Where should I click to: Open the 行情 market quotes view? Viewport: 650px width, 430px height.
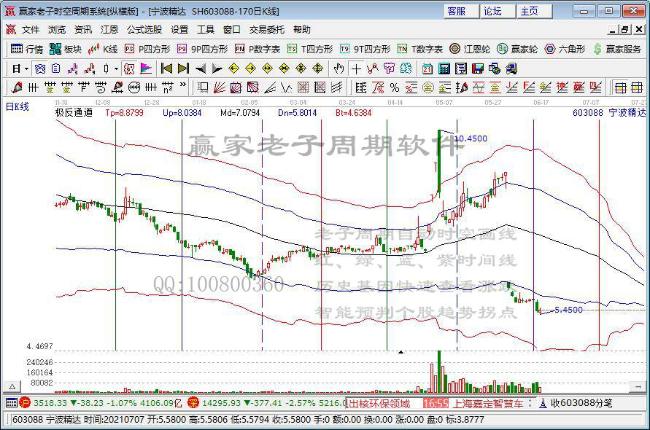point(27,49)
